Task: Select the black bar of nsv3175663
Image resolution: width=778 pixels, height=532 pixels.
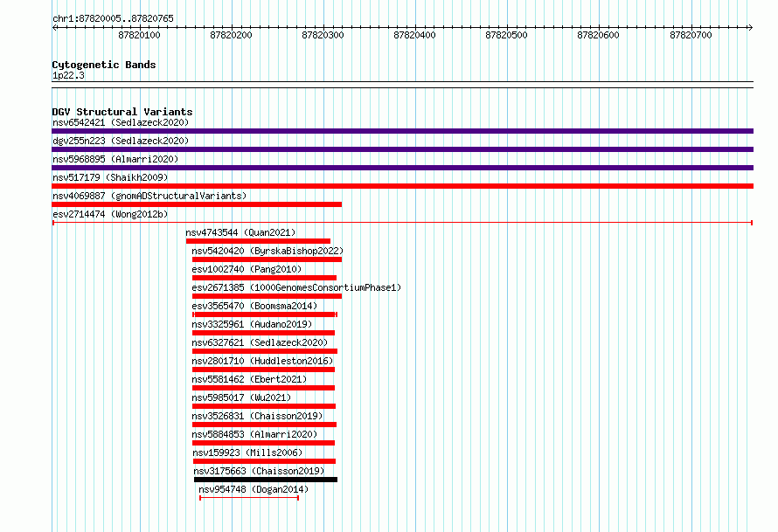Action: click(266, 480)
